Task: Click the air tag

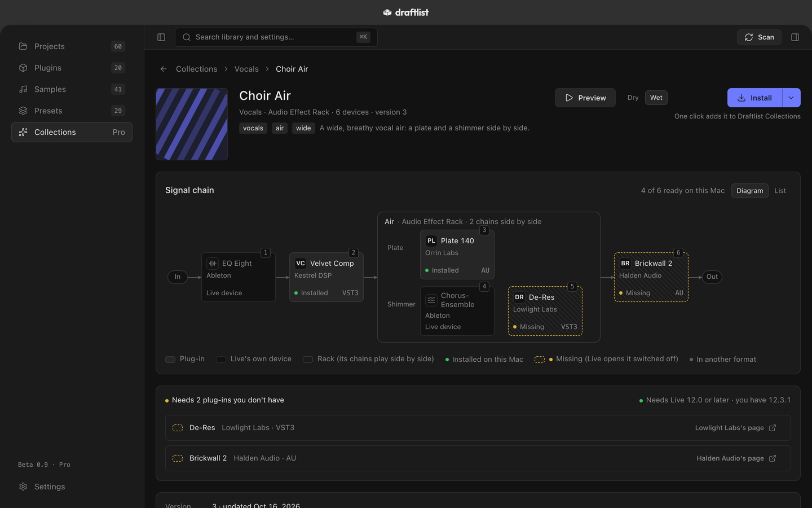Action: coord(280,128)
